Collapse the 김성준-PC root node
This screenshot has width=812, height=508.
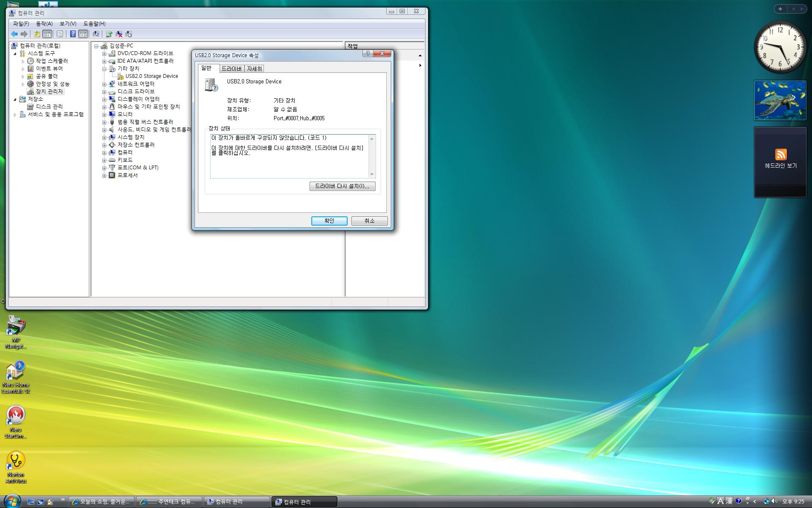coord(96,46)
